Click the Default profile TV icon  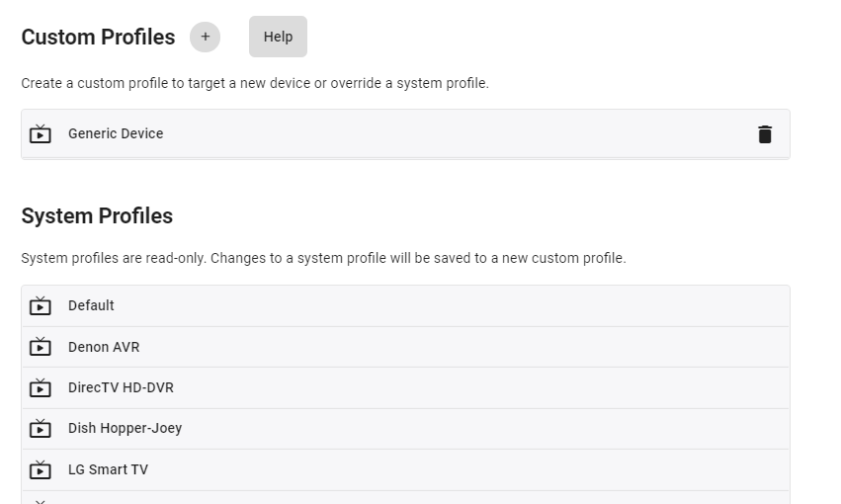(x=41, y=305)
